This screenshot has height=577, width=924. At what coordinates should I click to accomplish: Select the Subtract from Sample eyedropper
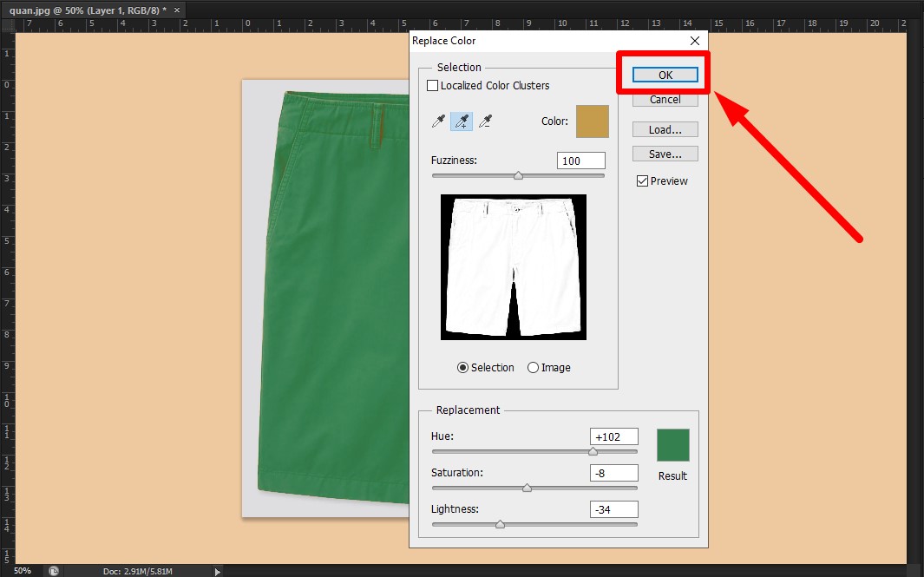click(486, 121)
